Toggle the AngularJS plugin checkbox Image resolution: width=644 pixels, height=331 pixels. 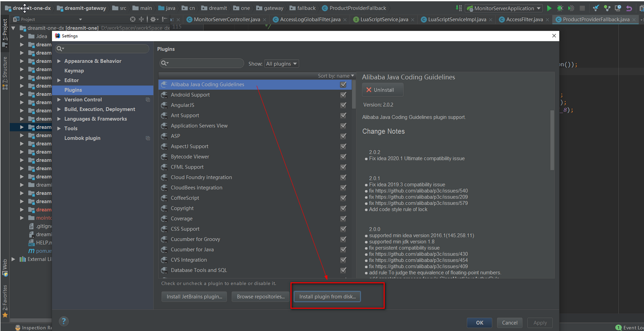click(x=343, y=105)
